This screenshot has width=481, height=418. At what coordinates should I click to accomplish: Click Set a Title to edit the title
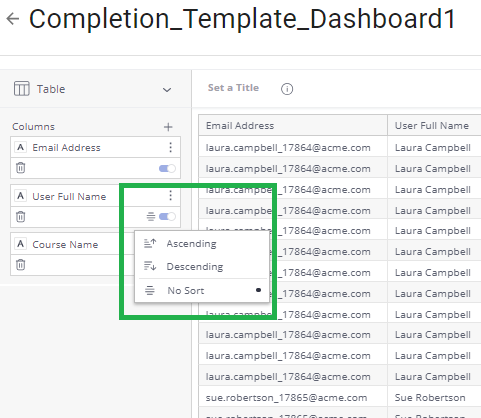[x=233, y=88]
